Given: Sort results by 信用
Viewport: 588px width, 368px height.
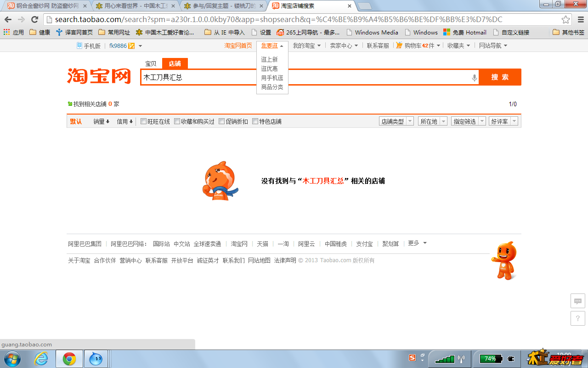Looking at the screenshot, I should [x=125, y=121].
